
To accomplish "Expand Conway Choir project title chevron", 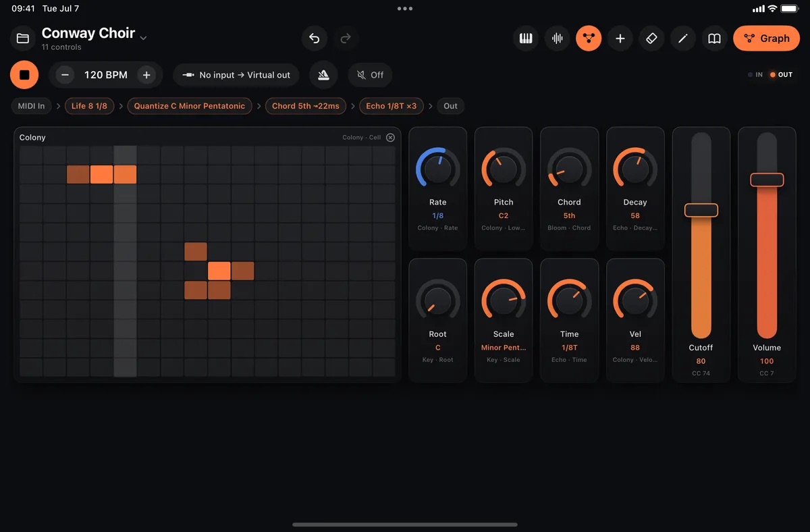I will coord(143,38).
